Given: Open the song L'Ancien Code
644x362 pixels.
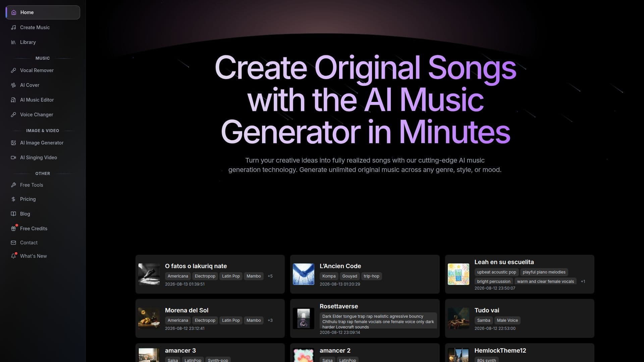Looking at the screenshot, I should [340, 266].
